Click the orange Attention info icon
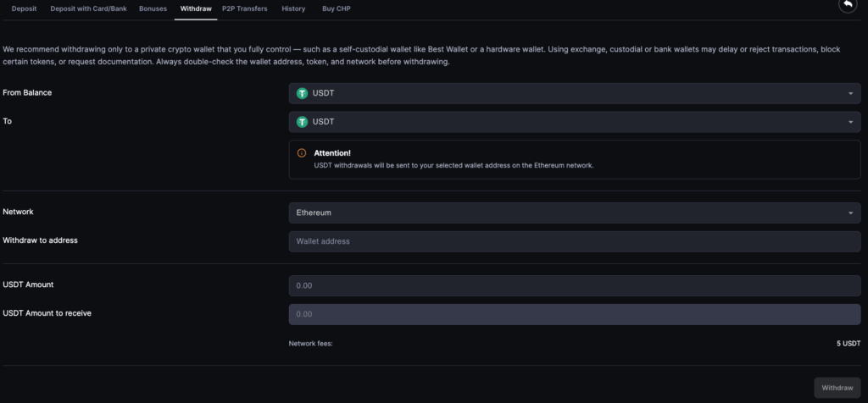 302,153
